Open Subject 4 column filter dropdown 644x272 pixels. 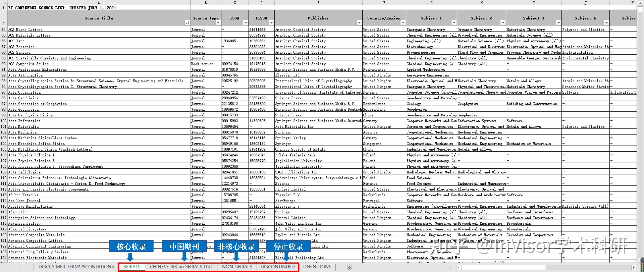pos(606,23)
